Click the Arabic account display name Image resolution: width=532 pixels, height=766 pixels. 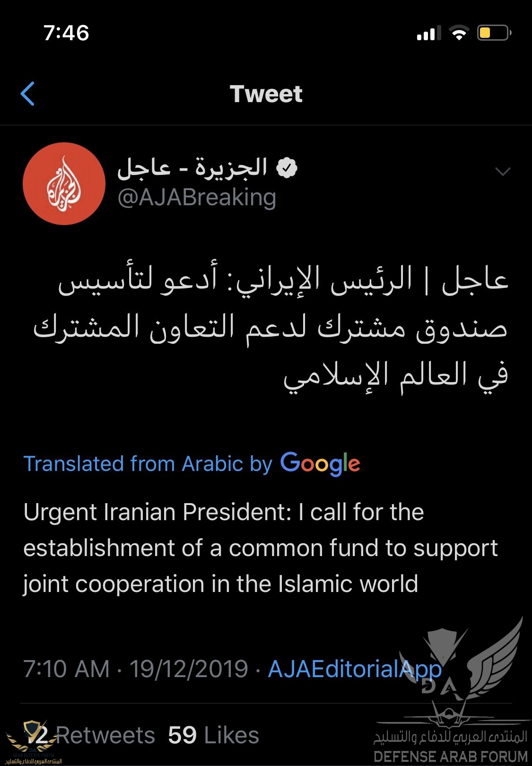coord(192,168)
